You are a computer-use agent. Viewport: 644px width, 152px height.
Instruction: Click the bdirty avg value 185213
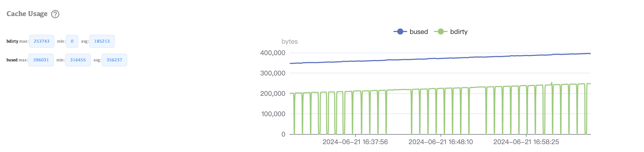click(x=102, y=41)
